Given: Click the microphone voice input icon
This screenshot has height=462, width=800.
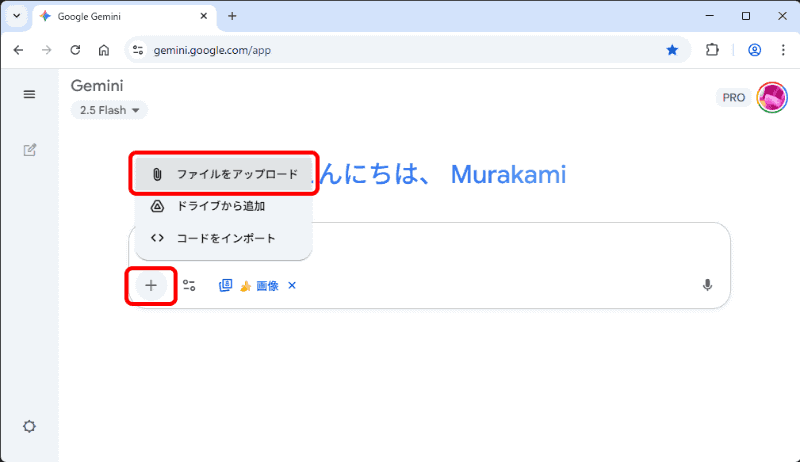Looking at the screenshot, I should click(x=707, y=285).
